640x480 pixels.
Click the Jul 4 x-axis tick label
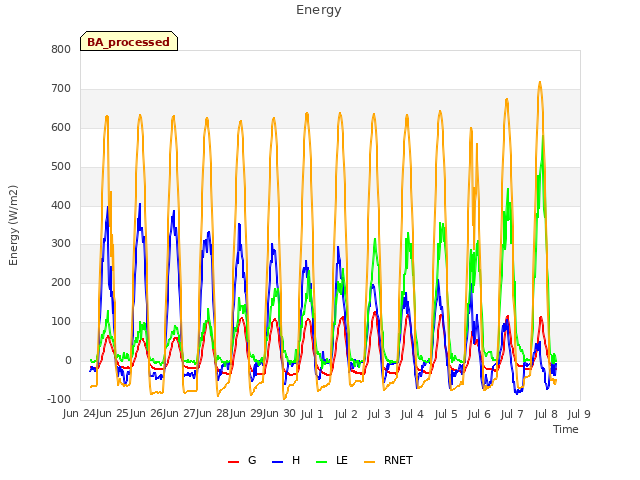click(412, 414)
